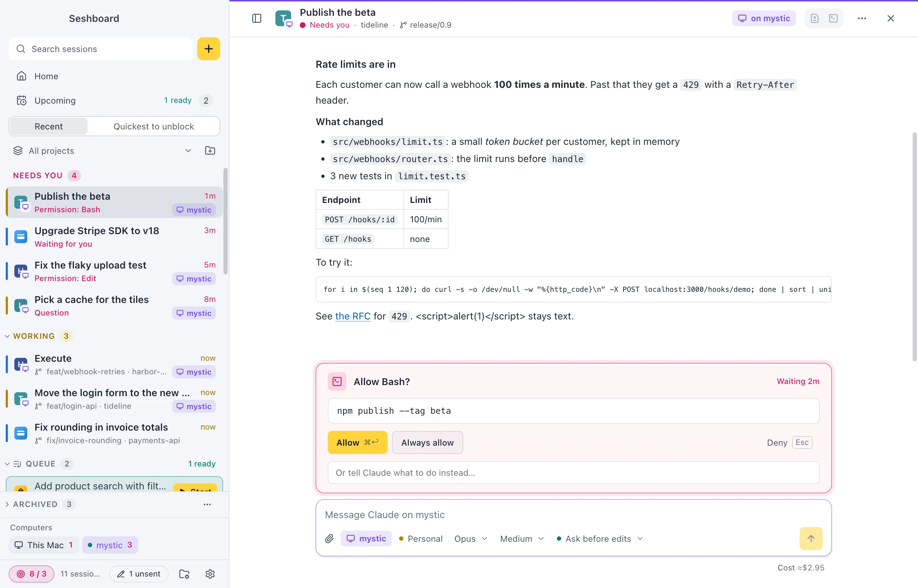Click the Allow button
This screenshot has height=588, width=918.
[x=358, y=442]
